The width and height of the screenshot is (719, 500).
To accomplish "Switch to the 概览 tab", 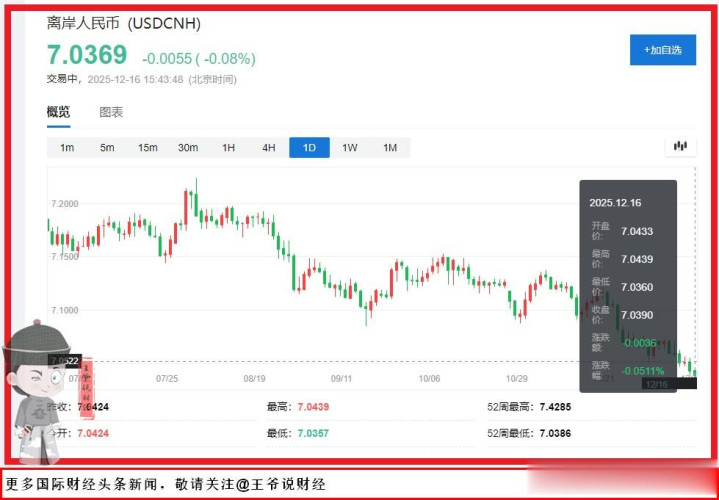I will click(58, 112).
